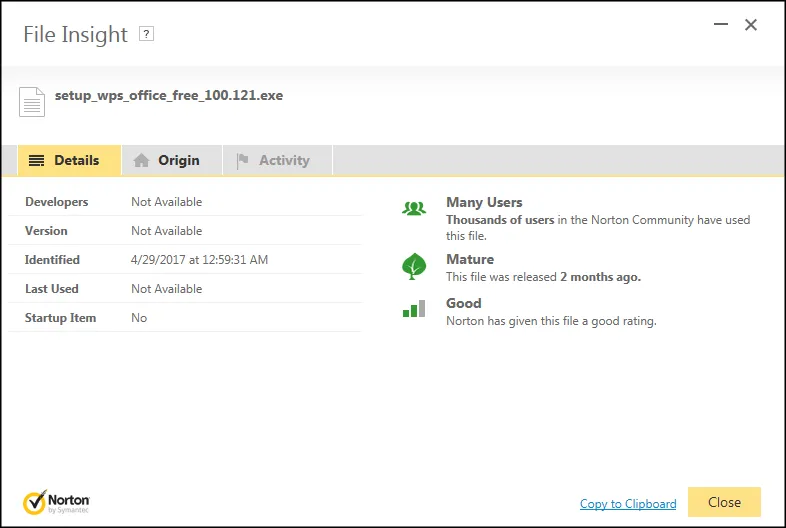Click the Norton by Symantec logo

pos(56,502)
